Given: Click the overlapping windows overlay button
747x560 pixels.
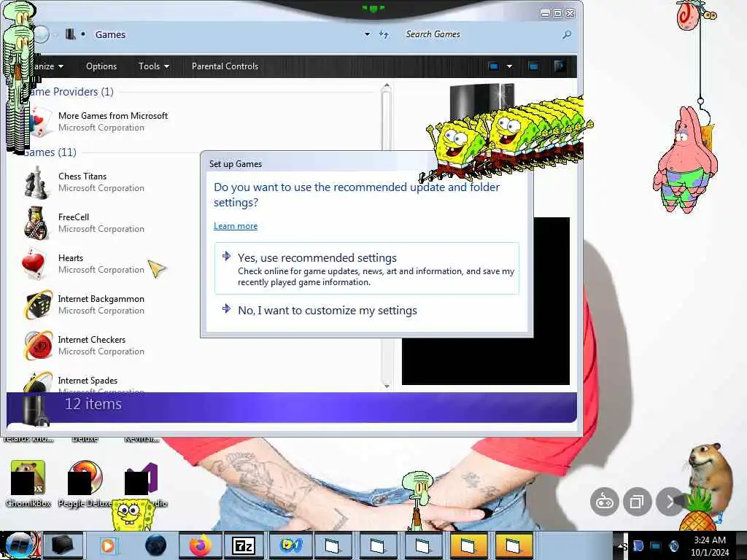Looking at the screenshot, I should tap(637, 502).
